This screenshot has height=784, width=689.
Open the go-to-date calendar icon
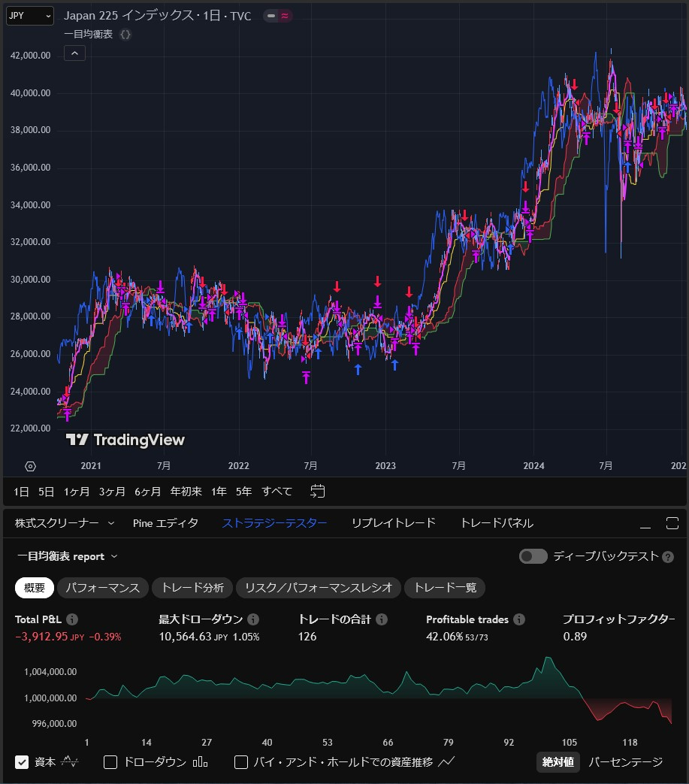(x=317, y=492)
